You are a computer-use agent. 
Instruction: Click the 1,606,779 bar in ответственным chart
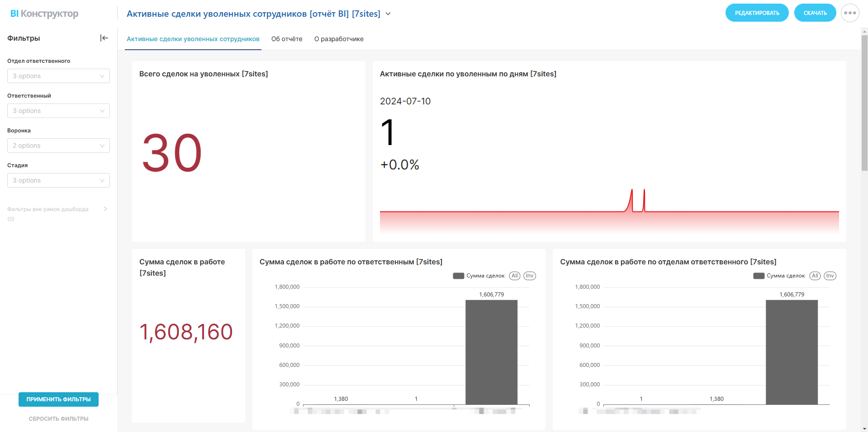[x=491, y=352]
